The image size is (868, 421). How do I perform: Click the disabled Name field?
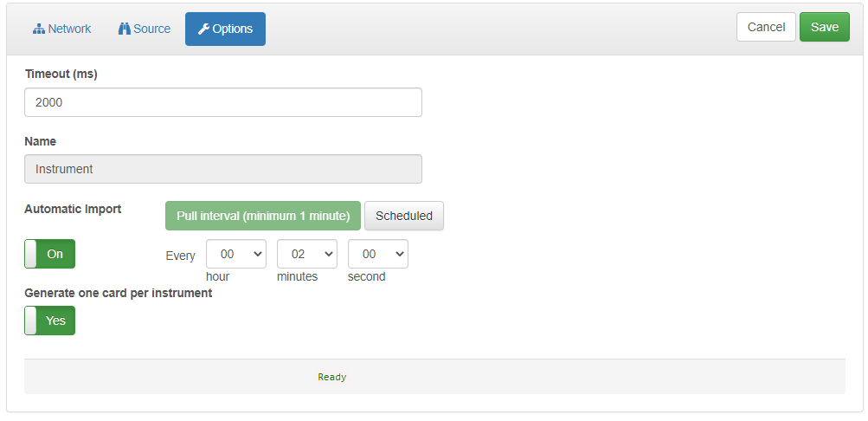(x=223, y=169)
